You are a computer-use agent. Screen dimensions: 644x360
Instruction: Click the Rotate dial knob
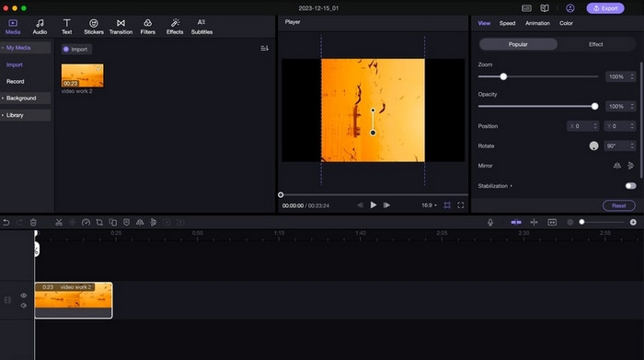[593, 145]
